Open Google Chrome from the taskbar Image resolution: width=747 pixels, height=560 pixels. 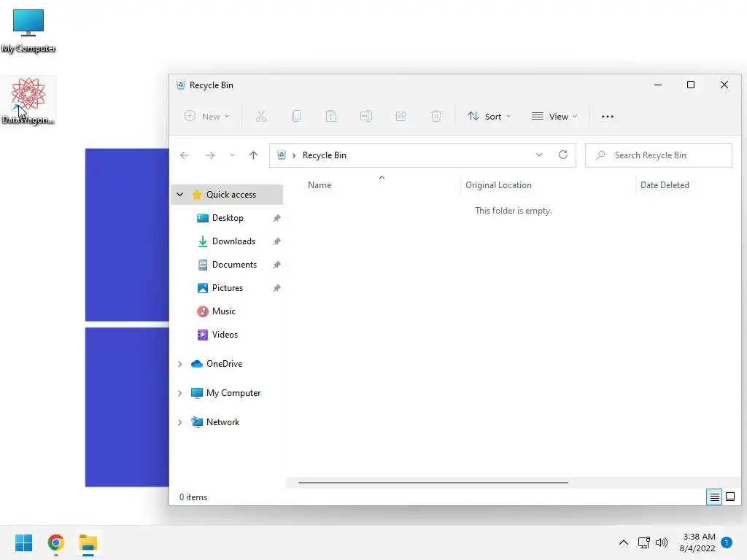55,542
